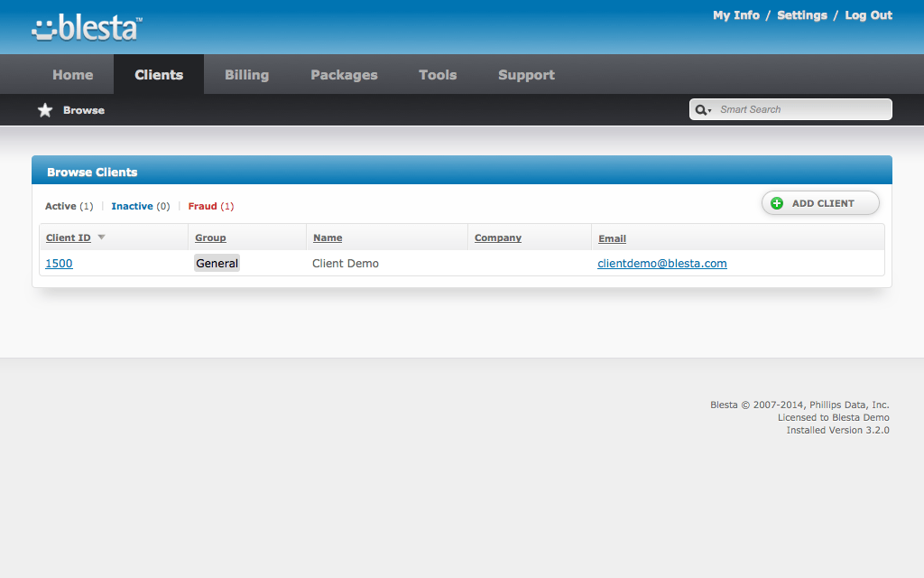Viewport: 924px width, 578px height.
Task: Open the Smart Search magnifier dropdown
Action: [x=703, y=110]
